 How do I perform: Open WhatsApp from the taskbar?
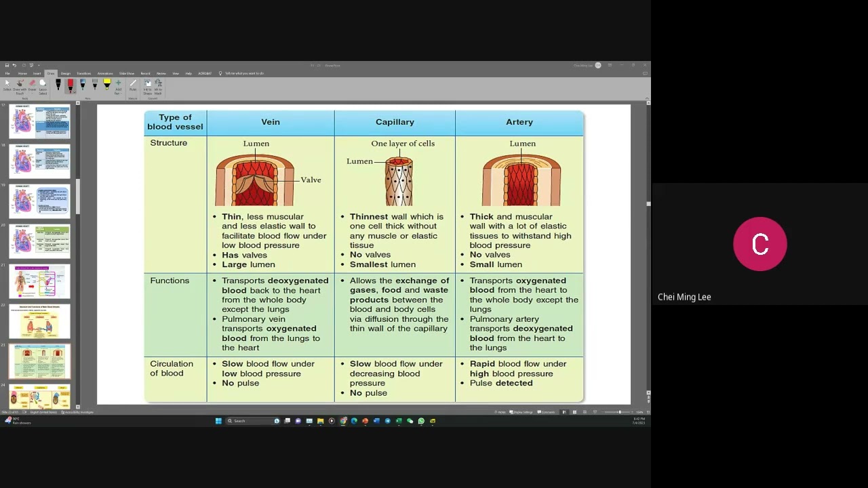[x=421, y=421]
